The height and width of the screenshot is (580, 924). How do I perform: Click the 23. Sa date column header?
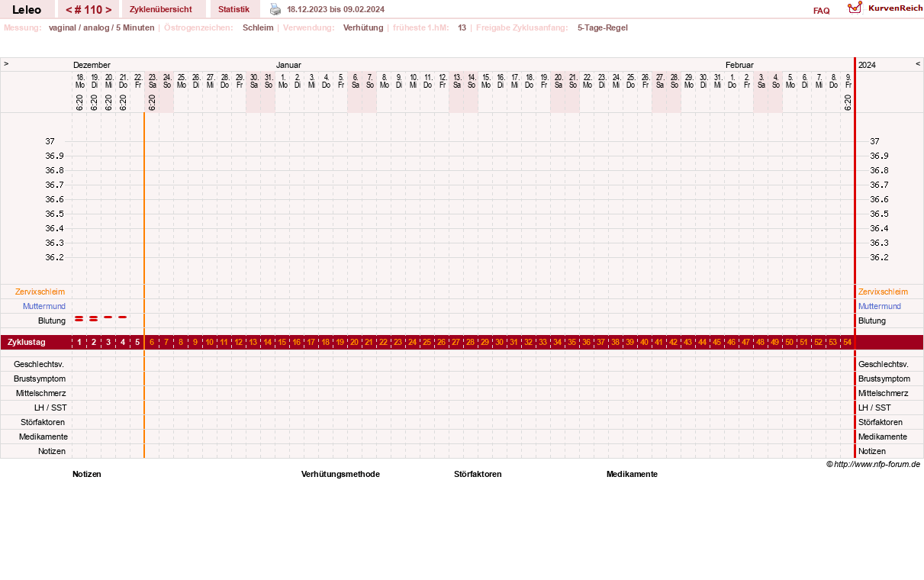click(152, 81)
